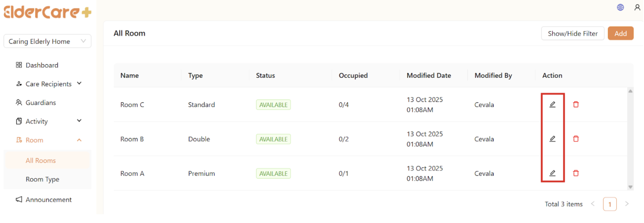The image size is (644, 223).
Task: Click the table scrollbar down arrow
Action: coord(630,187)
